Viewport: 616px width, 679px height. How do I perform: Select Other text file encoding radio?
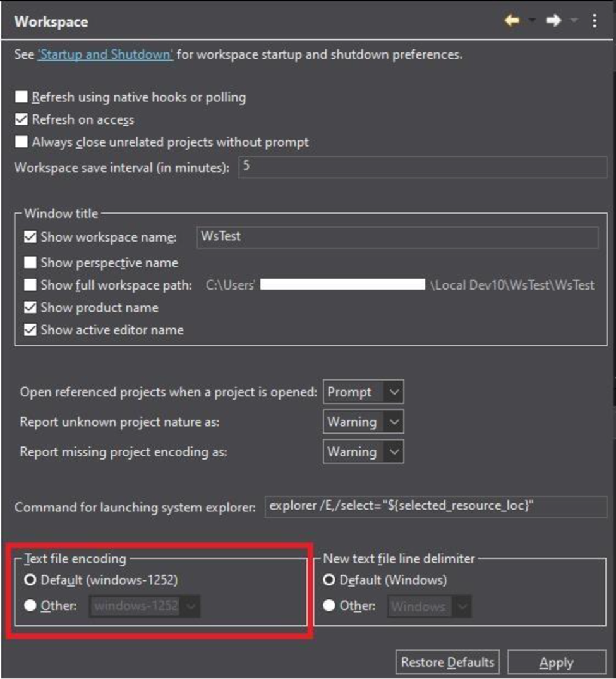(x=30, y=606)
